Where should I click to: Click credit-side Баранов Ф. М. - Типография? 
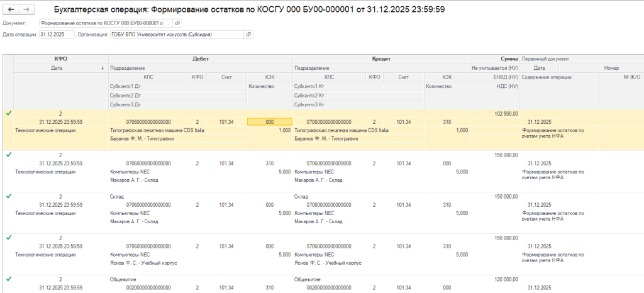coord(326,139)
